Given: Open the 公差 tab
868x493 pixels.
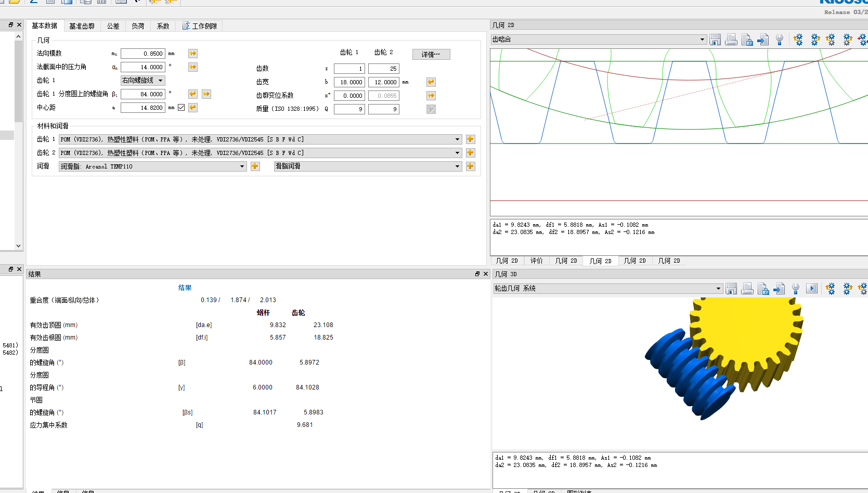Looking at the screenshot, I should (x=113, y=26).
